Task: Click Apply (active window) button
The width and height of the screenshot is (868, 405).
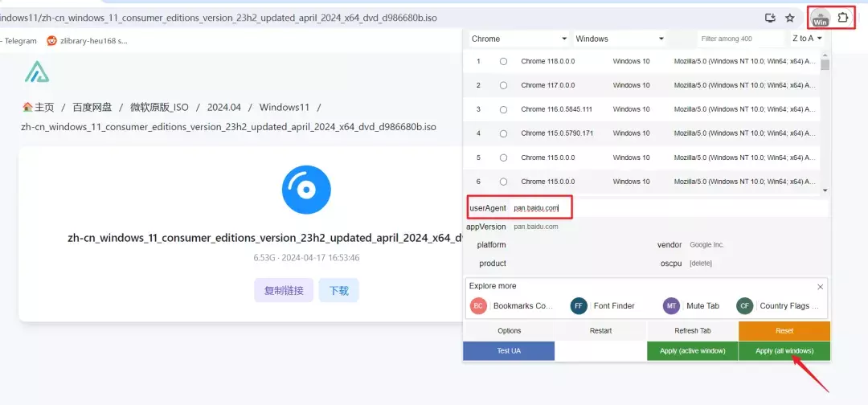Action: click(693, 351)
